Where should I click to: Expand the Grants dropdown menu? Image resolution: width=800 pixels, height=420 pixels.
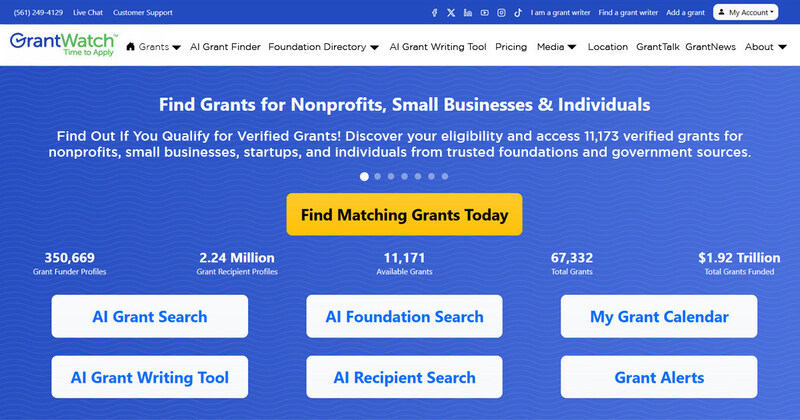160,47
